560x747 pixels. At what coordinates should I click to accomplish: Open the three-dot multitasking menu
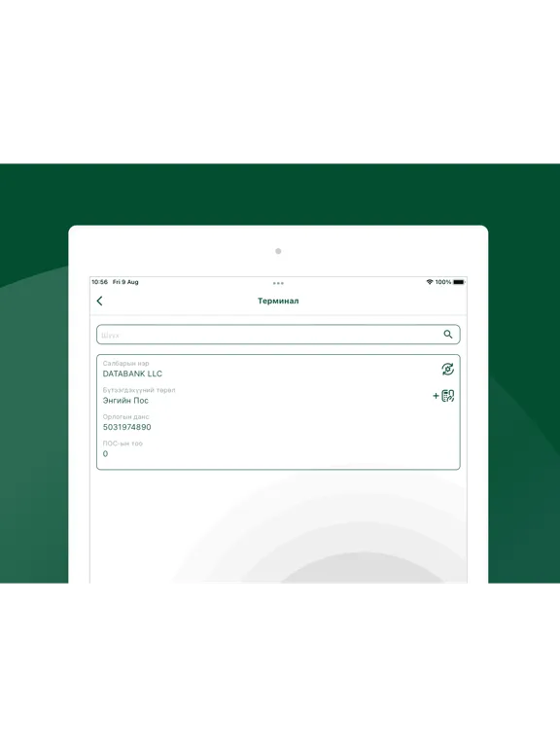278,283
